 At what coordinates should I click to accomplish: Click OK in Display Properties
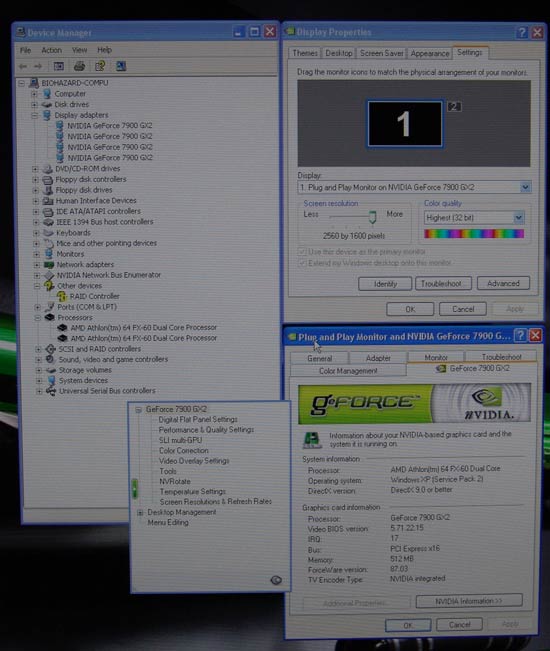pyautogui.click(x=410, y=309)
